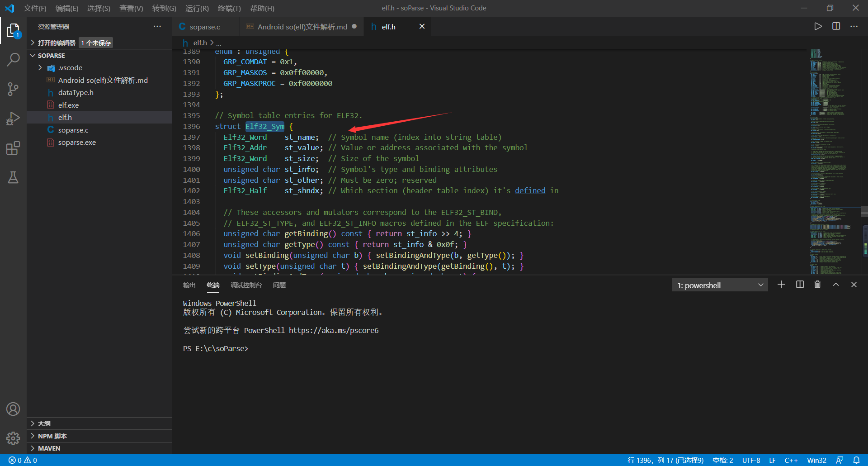Open the Source Control view

13,89
